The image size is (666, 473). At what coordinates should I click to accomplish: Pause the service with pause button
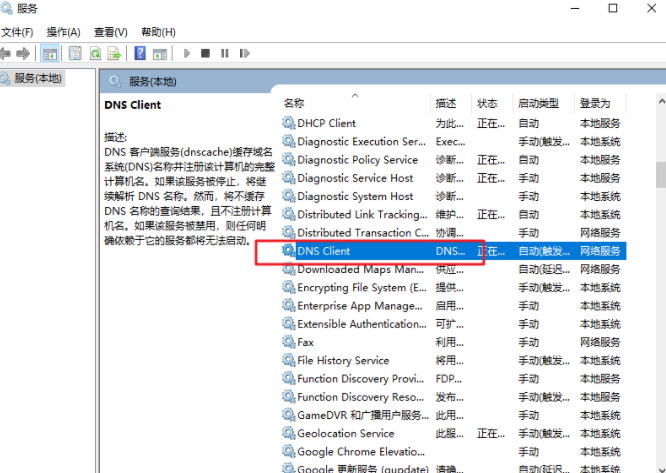coord(225,53)
